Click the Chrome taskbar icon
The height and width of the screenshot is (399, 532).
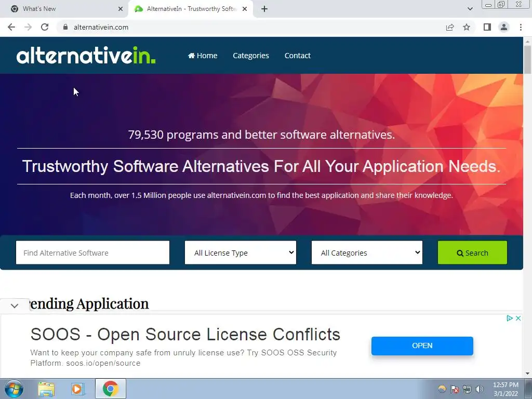(x=110, y=389)
